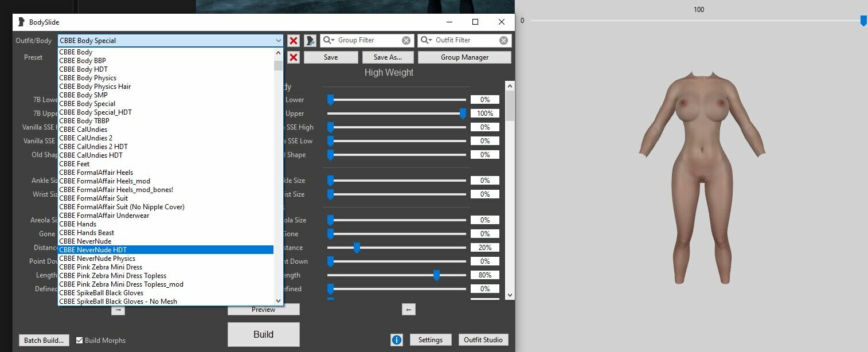The height and width of the screenshot is (352, 868).
Task: Pick CBBE Body SMP from list
Action: (165, 95)
